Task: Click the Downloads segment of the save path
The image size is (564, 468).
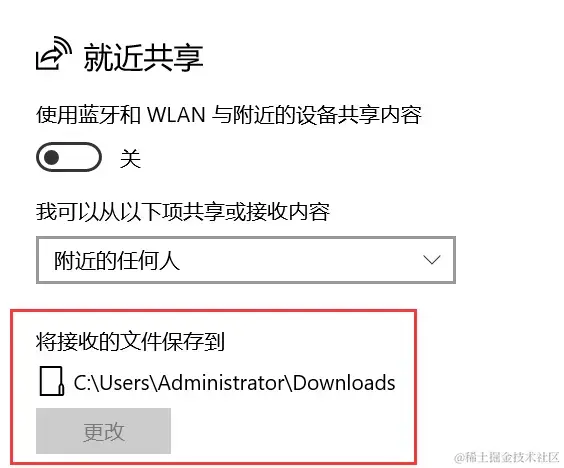Action: click(x=344, y=382)
